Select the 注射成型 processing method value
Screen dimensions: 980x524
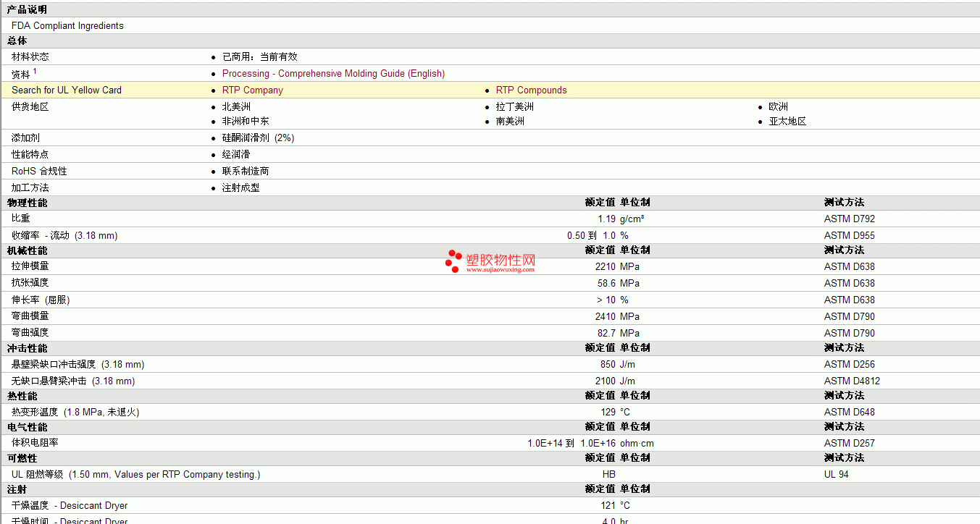(x=240, y=188)
